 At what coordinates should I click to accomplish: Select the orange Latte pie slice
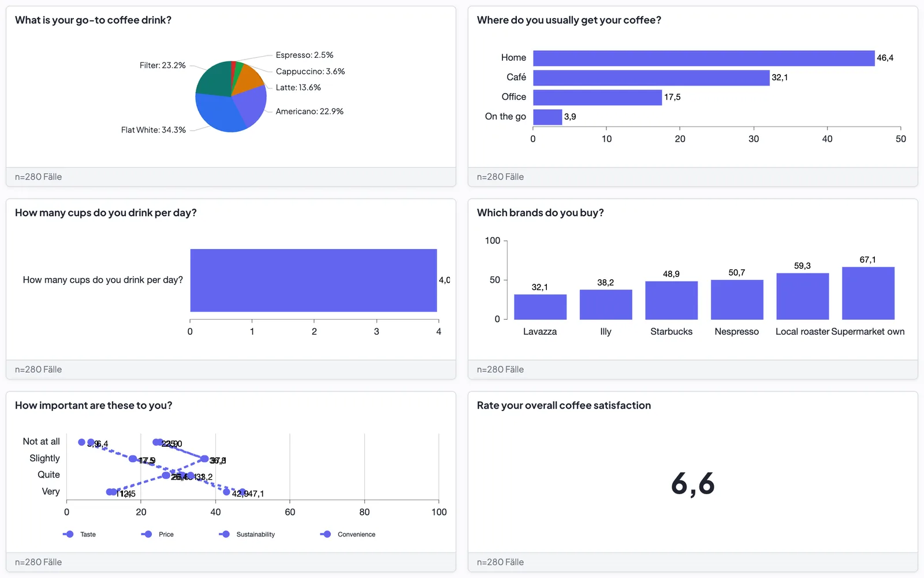tap(249, 80)
